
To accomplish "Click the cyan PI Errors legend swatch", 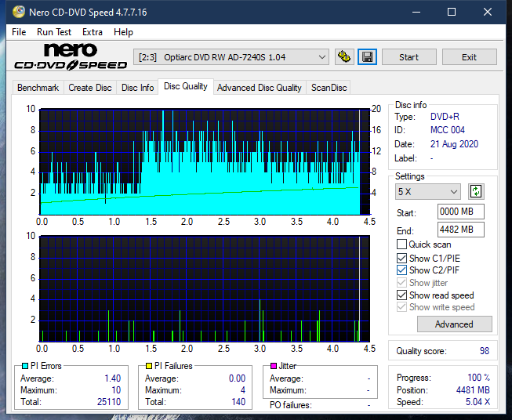I will click(x=25, y=366).
